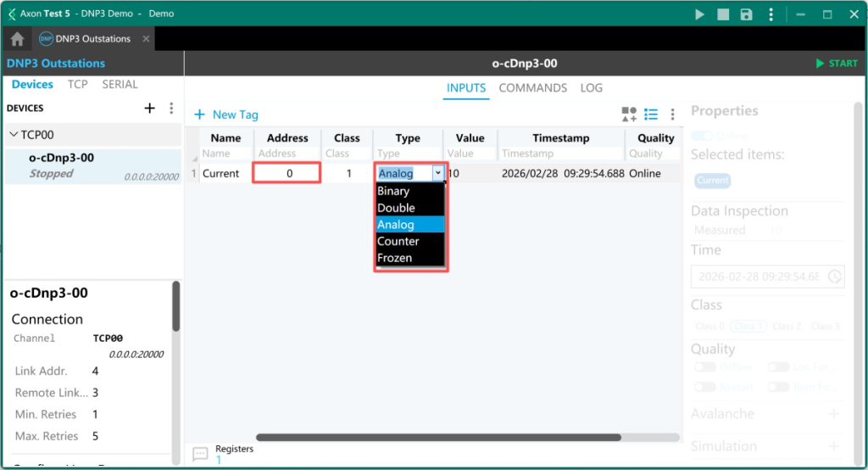Expand the Avalanche section
The width and height of the screenshot is (868, 470).
pyautogui.click(x=834, y=414)
